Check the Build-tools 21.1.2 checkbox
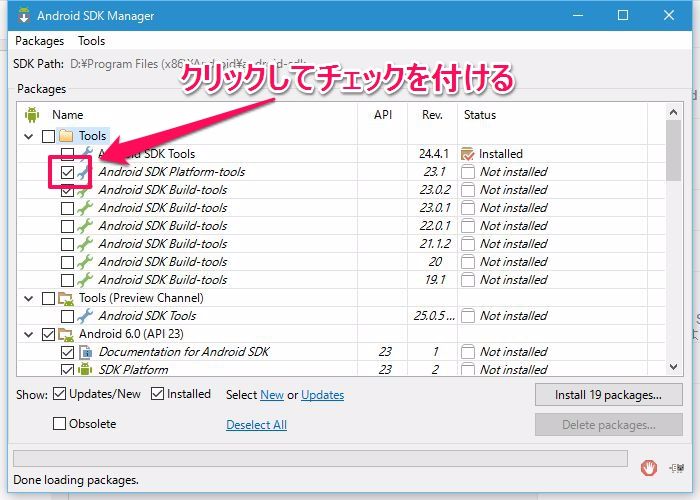Viewport: 700px width, 500px height. 67,244
